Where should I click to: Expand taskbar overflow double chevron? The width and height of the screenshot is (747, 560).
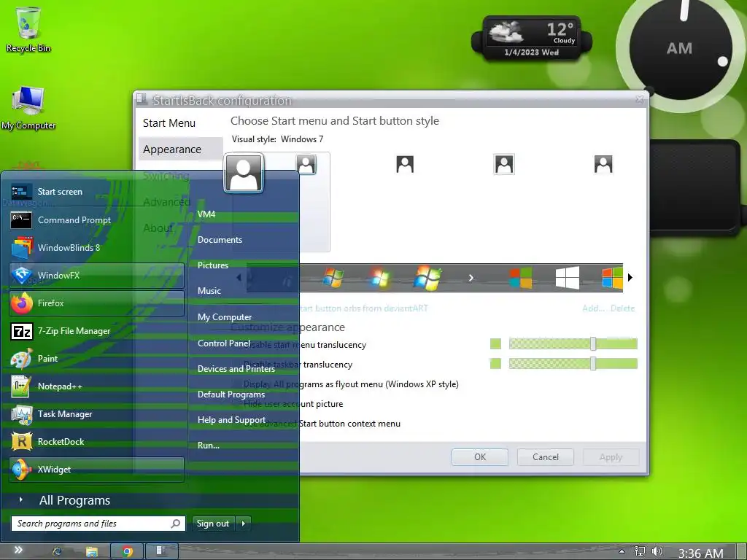pyautogui.click(x=18, y=550)
